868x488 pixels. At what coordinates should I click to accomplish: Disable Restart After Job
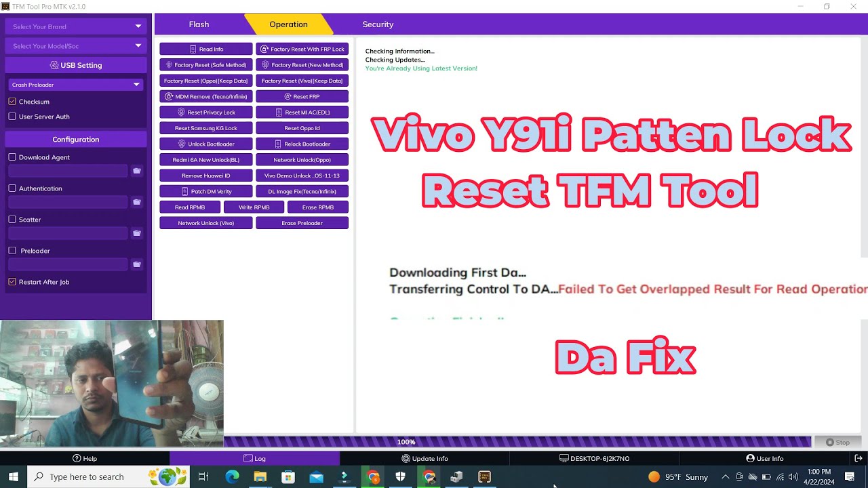tap(12, 281)
